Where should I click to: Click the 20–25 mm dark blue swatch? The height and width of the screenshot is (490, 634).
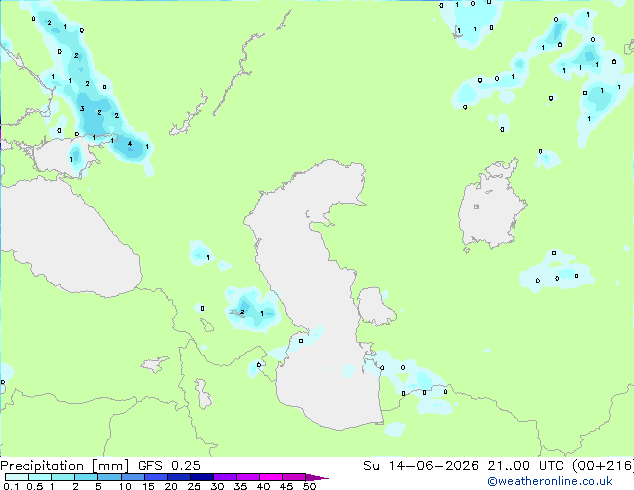tap(178, 477)
